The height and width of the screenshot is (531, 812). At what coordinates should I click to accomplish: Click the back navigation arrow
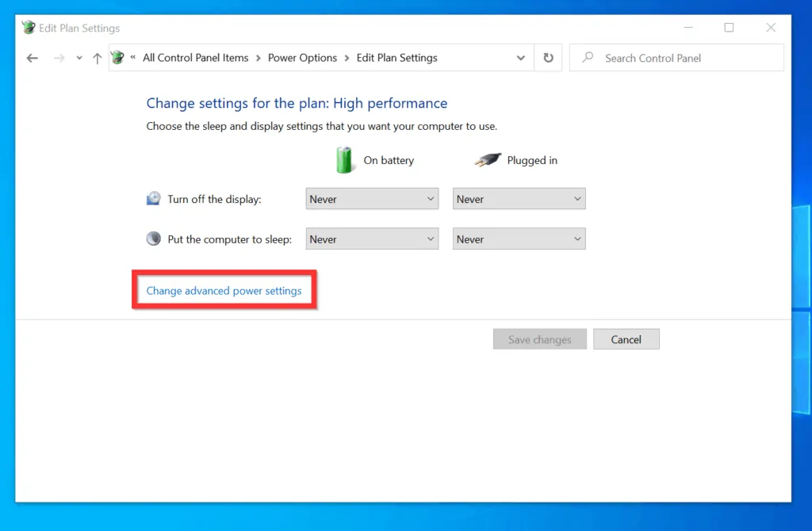point(32,58)
